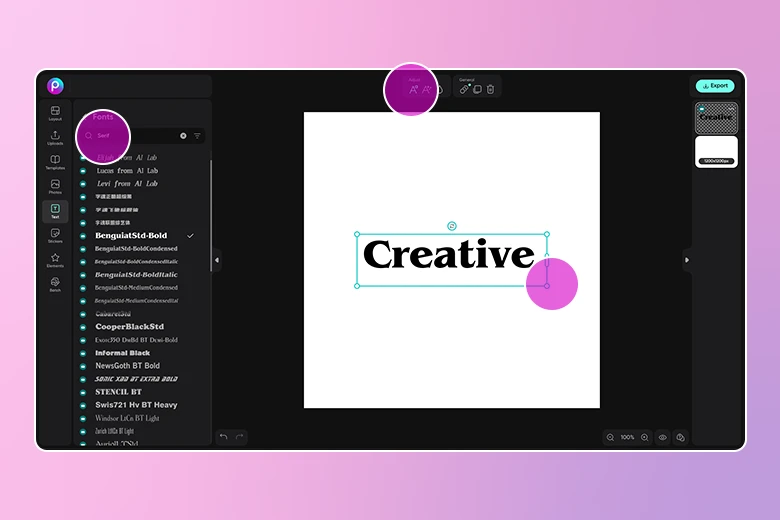Open the Templates panel
Screen dimensions: 780x520
coord(55,162)
